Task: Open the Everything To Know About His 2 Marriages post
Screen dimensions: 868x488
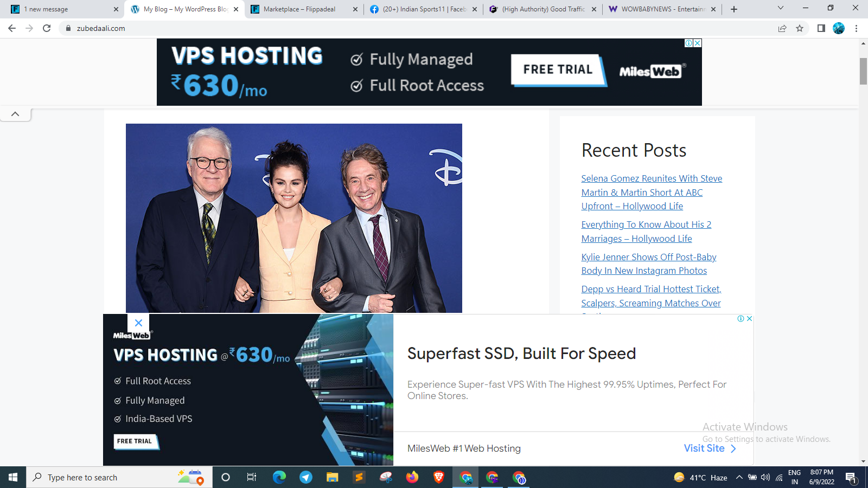Action: click(646, 232)
